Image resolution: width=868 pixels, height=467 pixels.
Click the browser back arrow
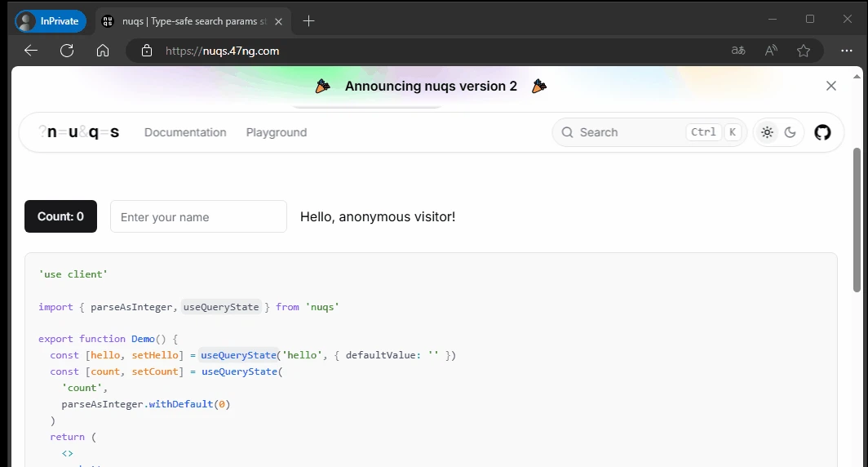tap(31, 51)
